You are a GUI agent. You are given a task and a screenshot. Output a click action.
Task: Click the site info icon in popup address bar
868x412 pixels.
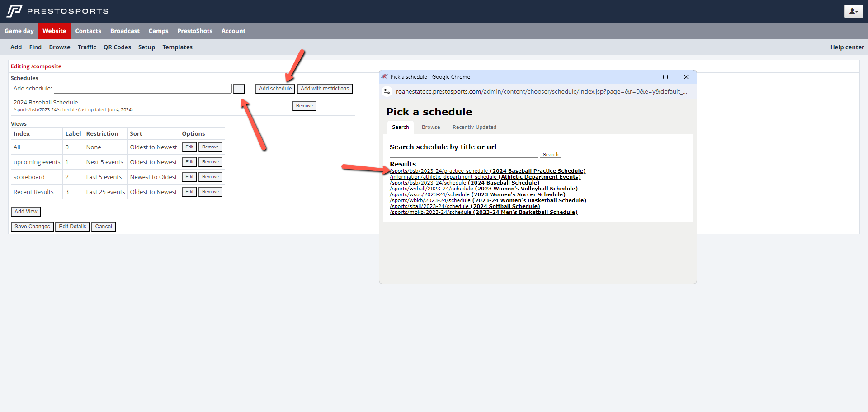(387, 91)
